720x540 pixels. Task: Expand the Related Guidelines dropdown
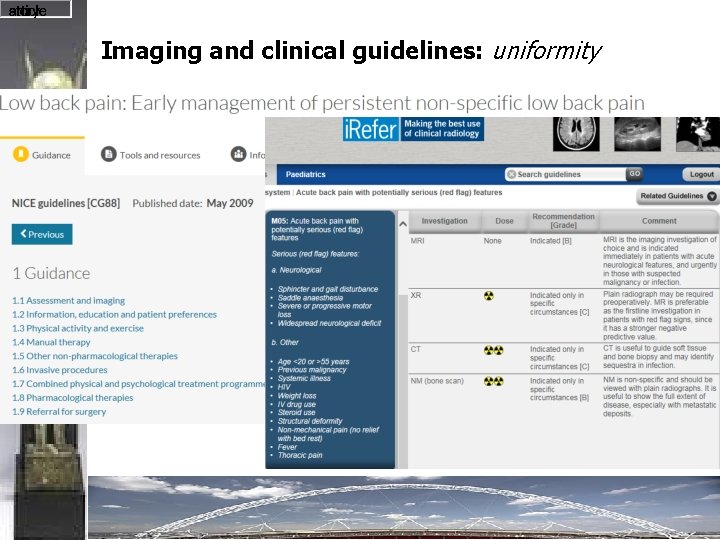[678, 196]
